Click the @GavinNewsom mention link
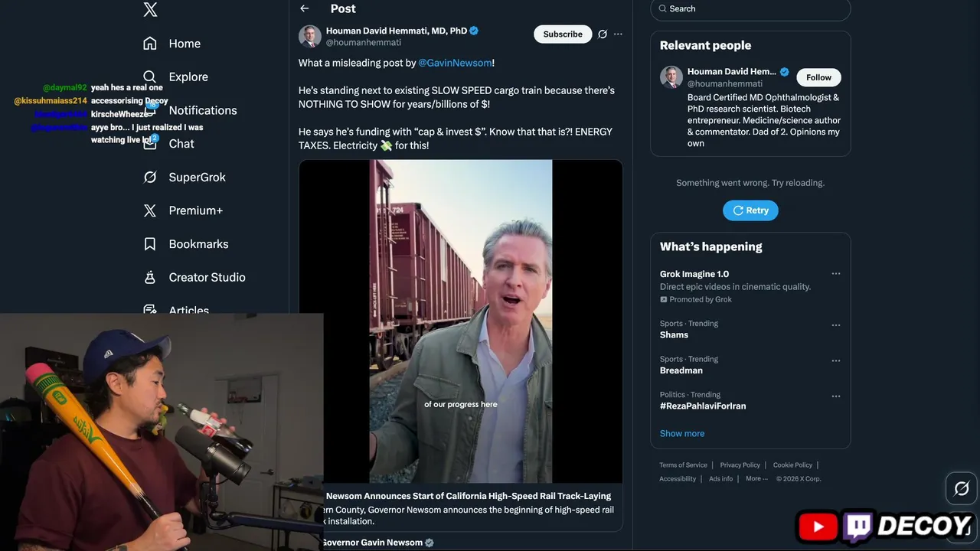This screenshot has width=980, height=551. click(455, 63)
